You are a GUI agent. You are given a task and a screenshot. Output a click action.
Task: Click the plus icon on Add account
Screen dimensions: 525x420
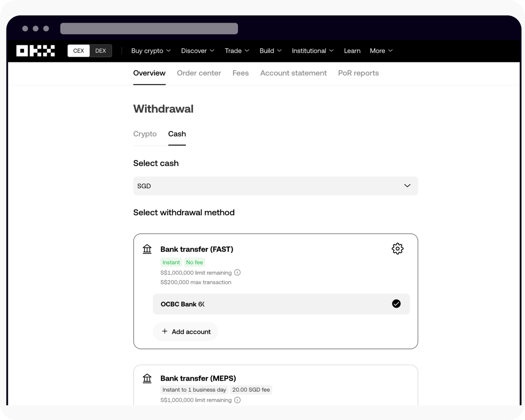165,331
